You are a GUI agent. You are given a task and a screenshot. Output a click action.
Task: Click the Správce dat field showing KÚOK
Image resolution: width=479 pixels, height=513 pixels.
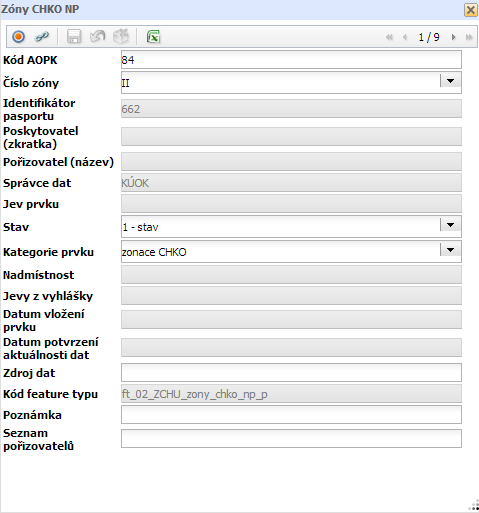point(291,183)
